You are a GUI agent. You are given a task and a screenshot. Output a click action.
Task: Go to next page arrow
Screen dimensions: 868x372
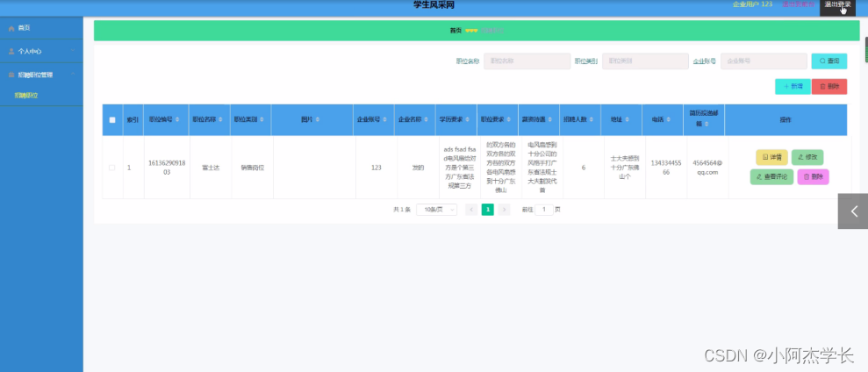(504, 210)
